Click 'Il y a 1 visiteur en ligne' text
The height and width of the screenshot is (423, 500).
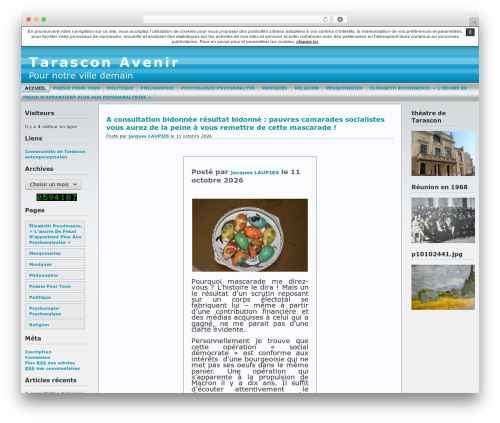point(51,127)
